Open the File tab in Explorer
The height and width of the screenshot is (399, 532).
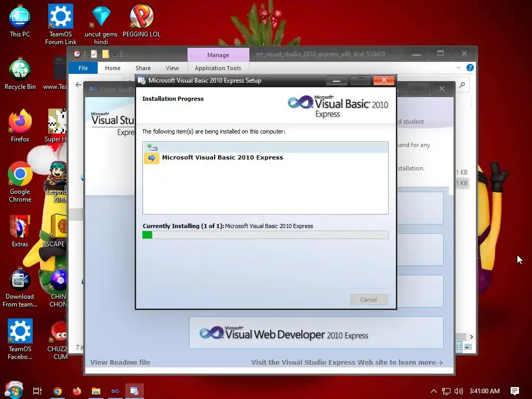pos(83,68)
